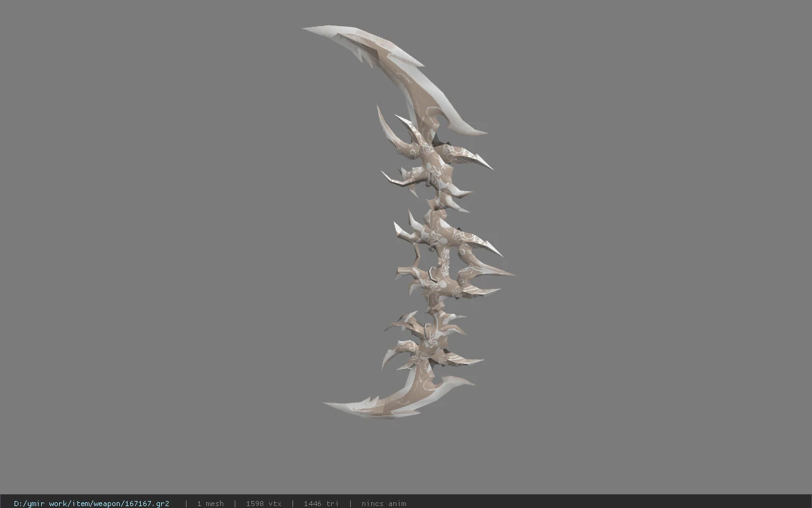This screenshot has height=508, width=812.
Task: Click the "1446 tri" triangle count
Action: 321,504
